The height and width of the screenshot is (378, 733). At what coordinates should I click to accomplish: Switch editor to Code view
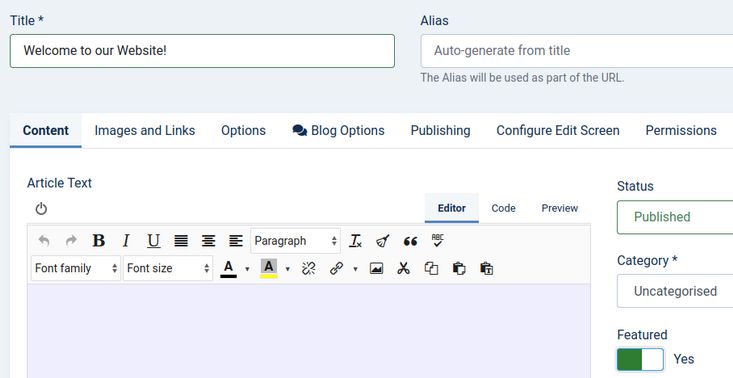[x=503, y=208]
